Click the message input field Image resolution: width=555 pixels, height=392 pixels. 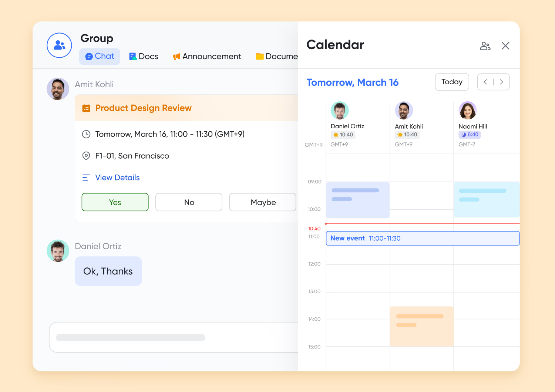[x=174, y=338]
